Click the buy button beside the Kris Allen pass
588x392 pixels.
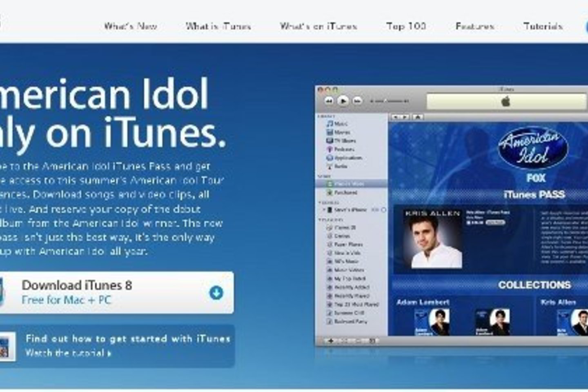pos(495,223)
